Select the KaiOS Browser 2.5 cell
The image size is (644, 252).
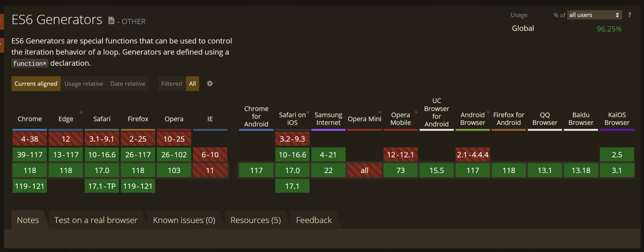(616, 154)
